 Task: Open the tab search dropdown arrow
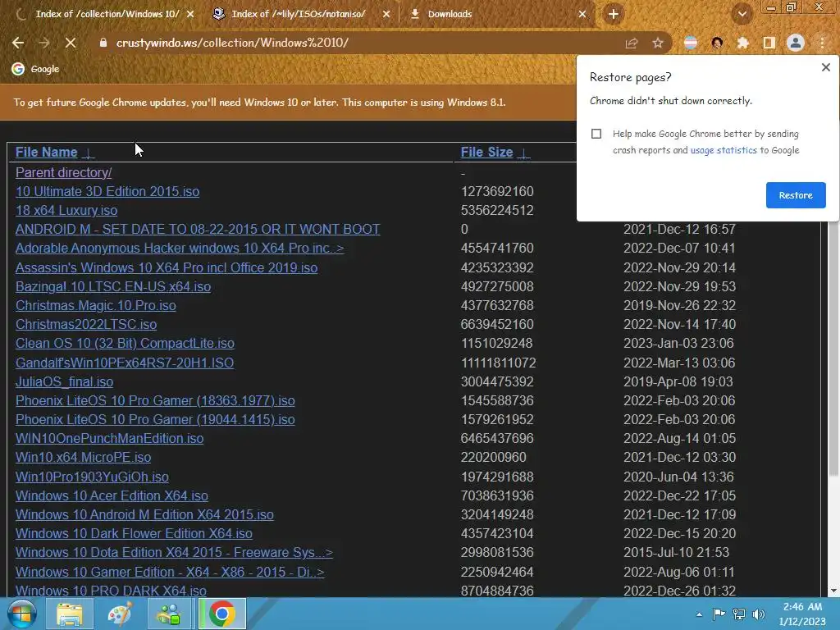click(742, 14)
